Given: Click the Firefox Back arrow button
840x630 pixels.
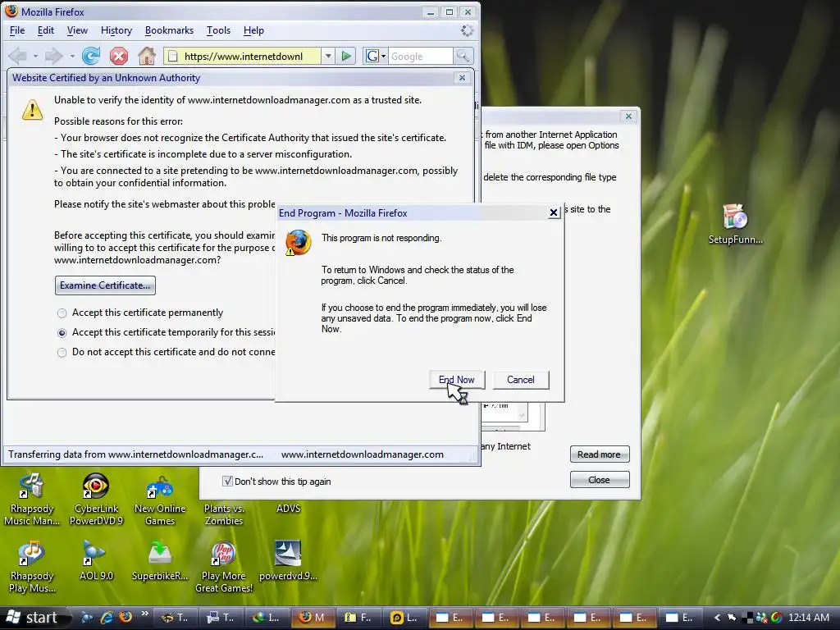Looking at the screenshot, I should tap(18, 56).
